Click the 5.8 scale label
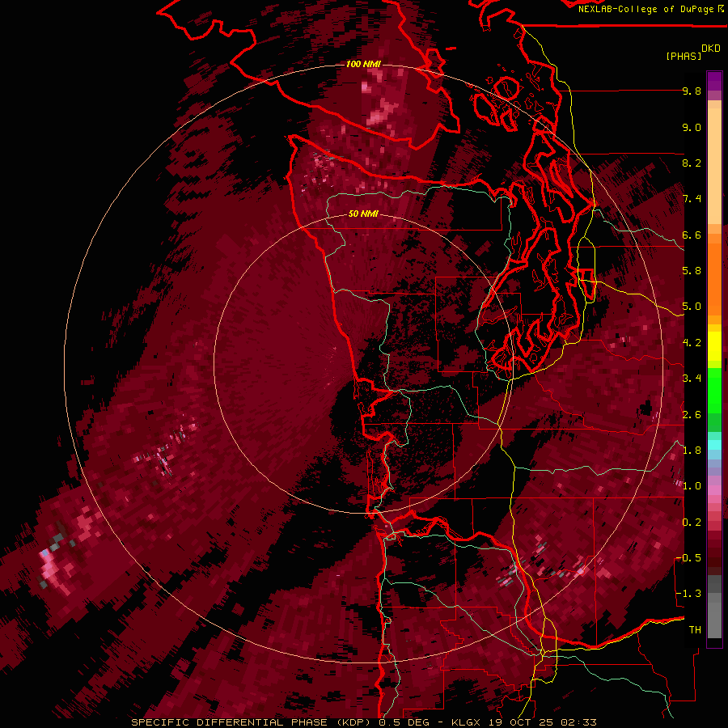Image resolution: width=728 pixels, height=728 pixels. 692,271
